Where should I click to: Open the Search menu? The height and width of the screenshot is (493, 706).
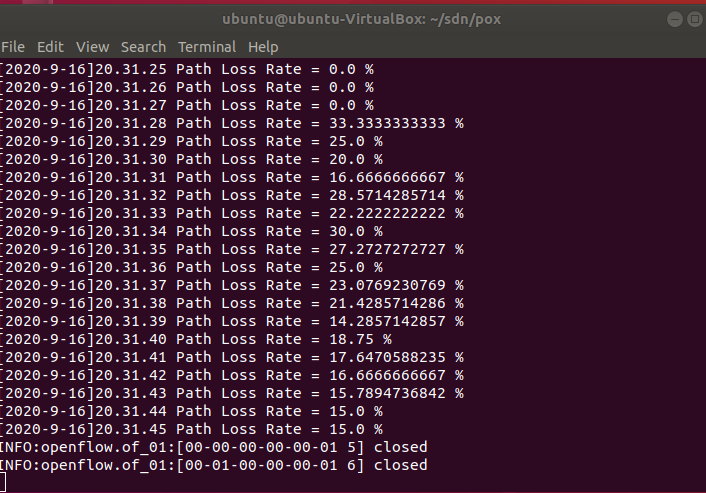pyautogui.click(x=143, y=47)
